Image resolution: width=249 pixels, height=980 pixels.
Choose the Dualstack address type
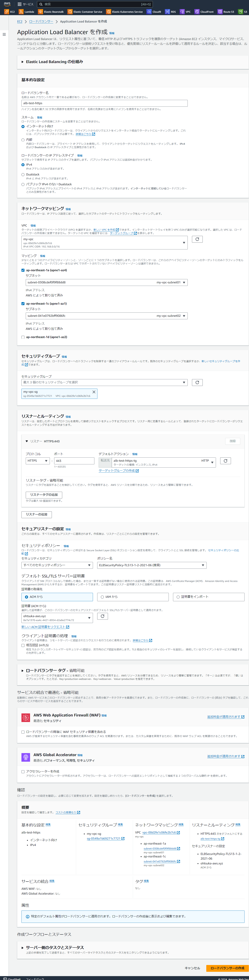tap(23, 175)
